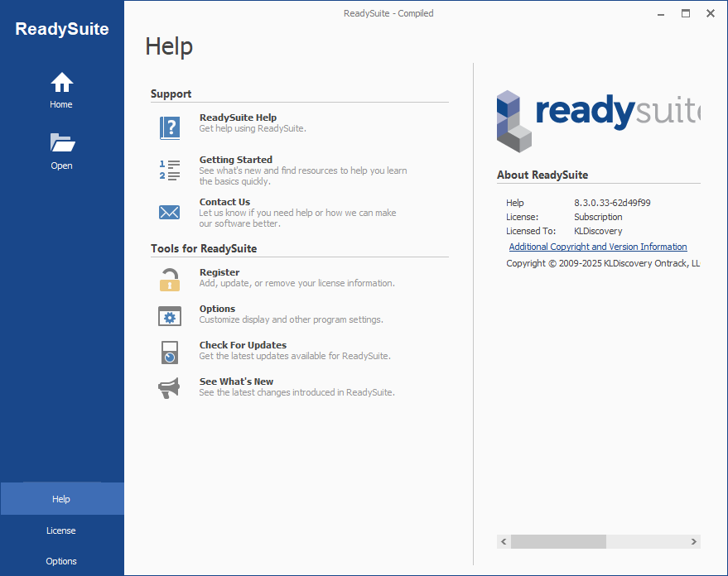This screenshot has width=728, height=576.
Task: Click the right arrow of the horizontal scrollbar
Action: point(694,541)
